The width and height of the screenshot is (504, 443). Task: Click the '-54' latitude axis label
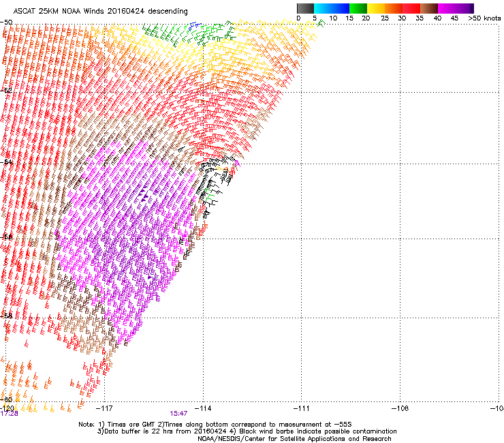click(6, 162)
